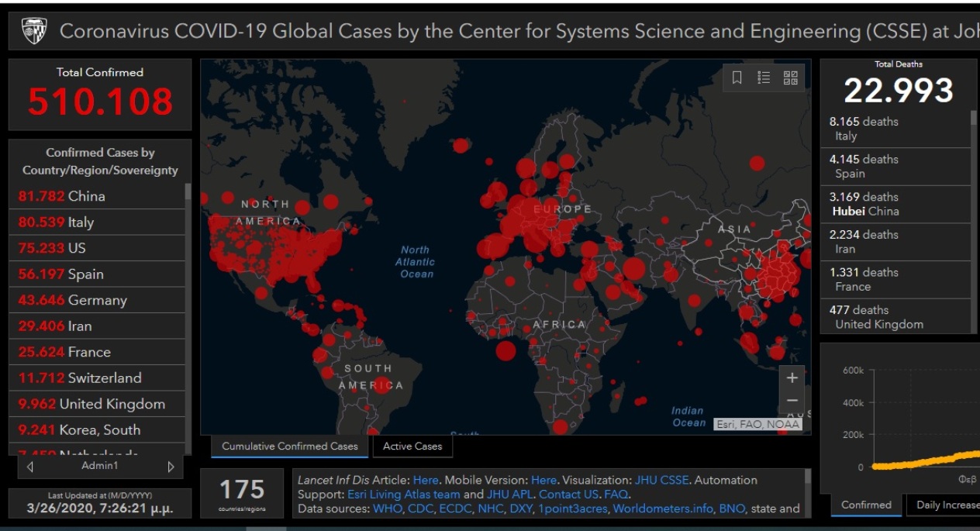
Task: Show the map legend list icon
Action: click(x=764, y=78)
